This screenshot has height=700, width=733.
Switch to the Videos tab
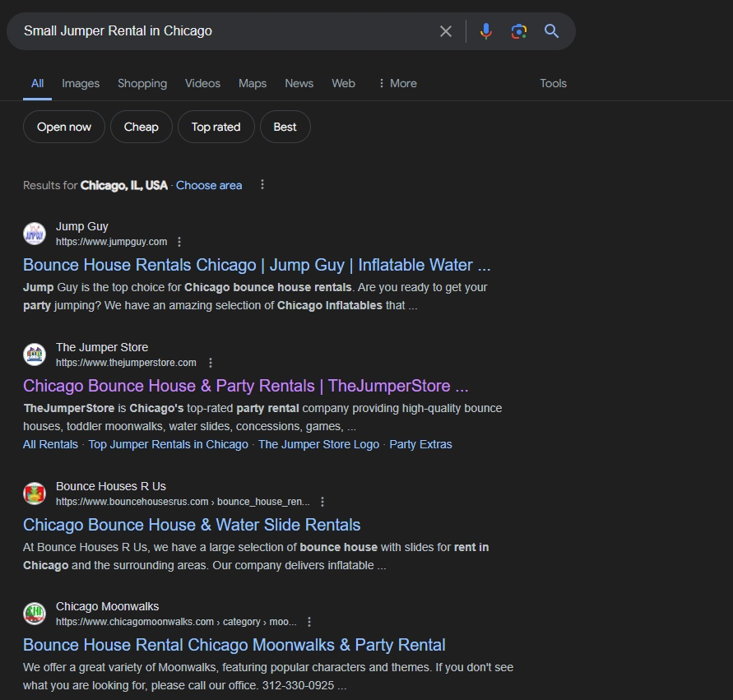coord(202,83)
